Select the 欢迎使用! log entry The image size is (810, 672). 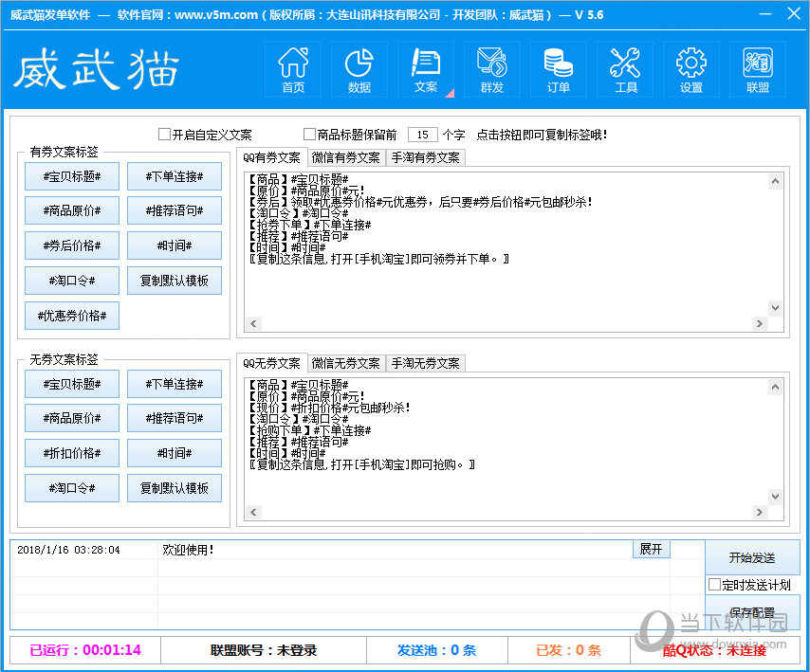point(188,550)
